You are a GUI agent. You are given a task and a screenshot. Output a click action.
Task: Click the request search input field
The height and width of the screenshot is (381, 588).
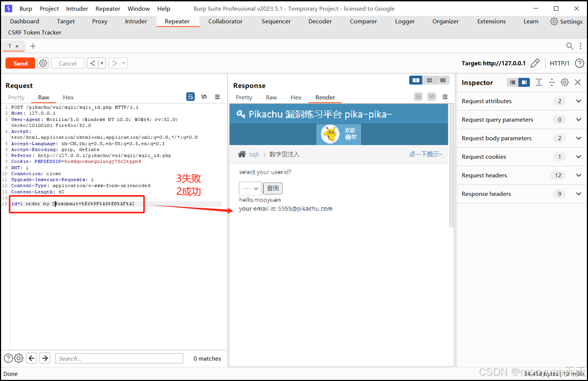119,358
